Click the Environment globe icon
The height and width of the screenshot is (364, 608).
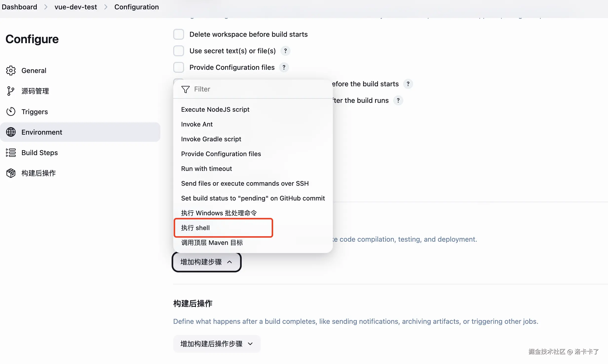coord(11,132)
